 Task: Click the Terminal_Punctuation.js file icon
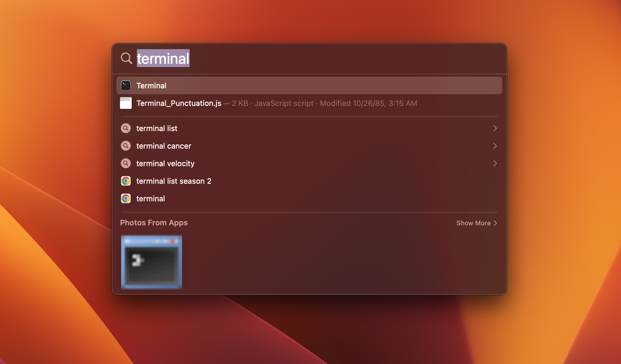(x=126, y=103)
